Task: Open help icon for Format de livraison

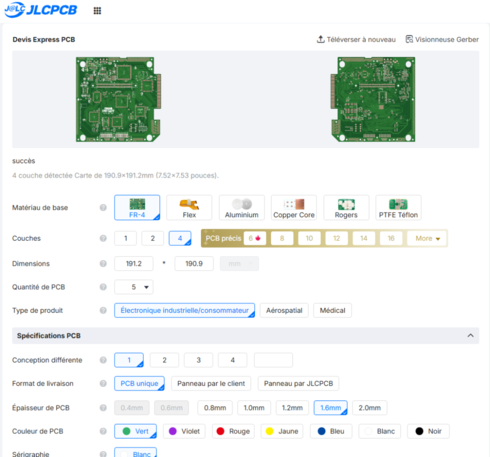Action: tap(103, 383)
